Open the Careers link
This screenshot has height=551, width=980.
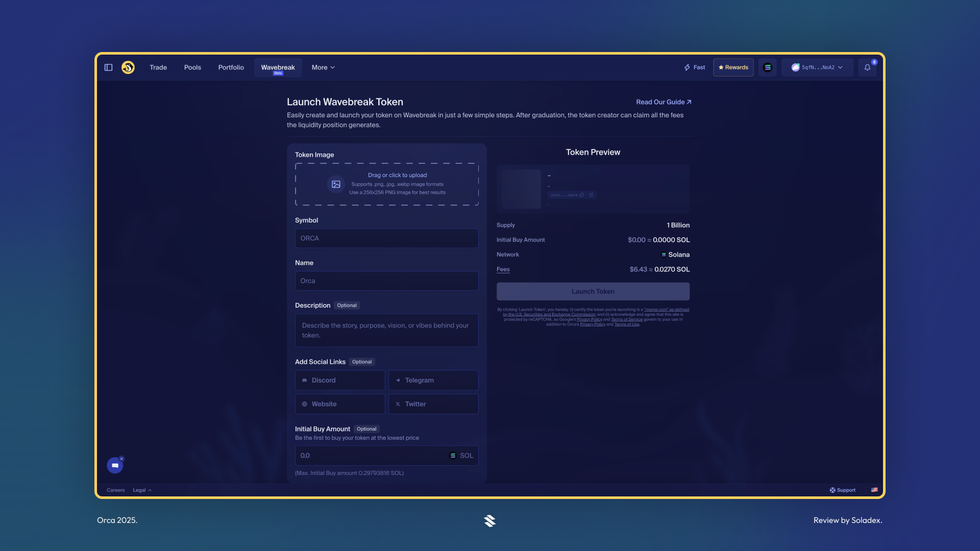coord(115,490)
